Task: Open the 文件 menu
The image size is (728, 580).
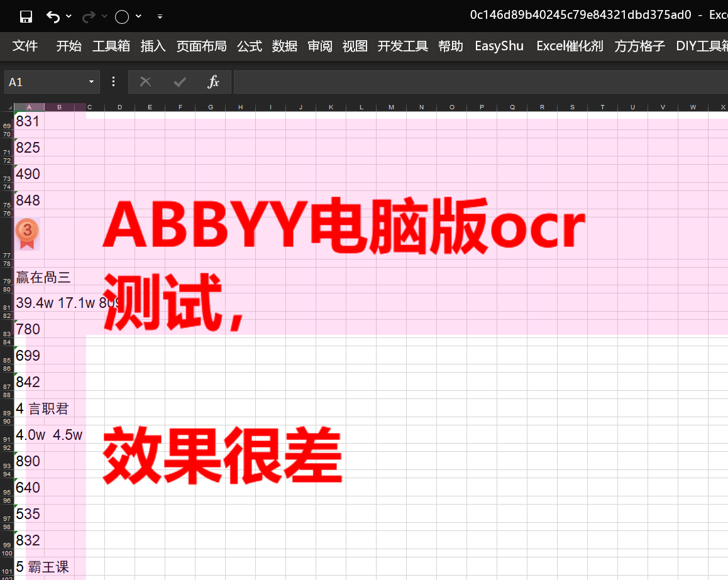Action: click(x=25, y=46)
